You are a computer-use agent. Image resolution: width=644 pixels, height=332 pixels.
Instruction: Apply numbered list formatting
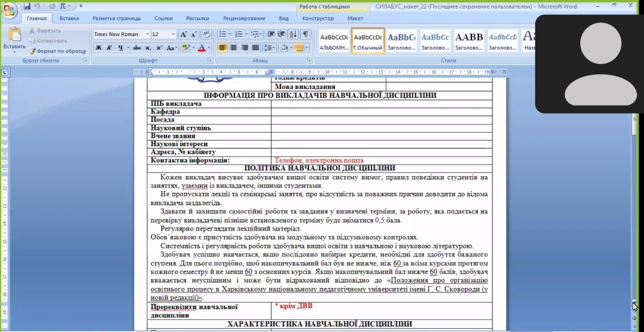tap(238, 34)
